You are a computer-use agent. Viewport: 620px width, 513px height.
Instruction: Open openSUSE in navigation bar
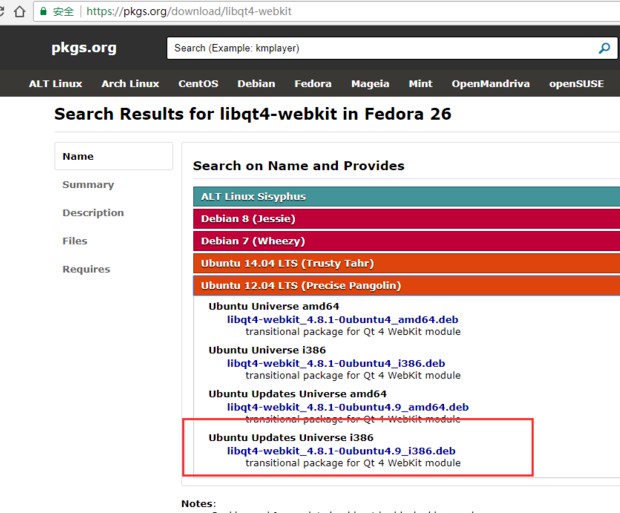[x=576, y=84]
